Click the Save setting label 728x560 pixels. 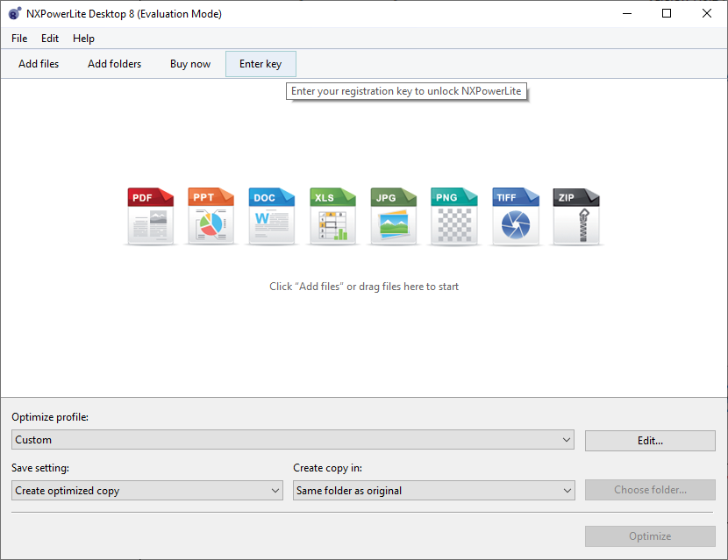40,468
